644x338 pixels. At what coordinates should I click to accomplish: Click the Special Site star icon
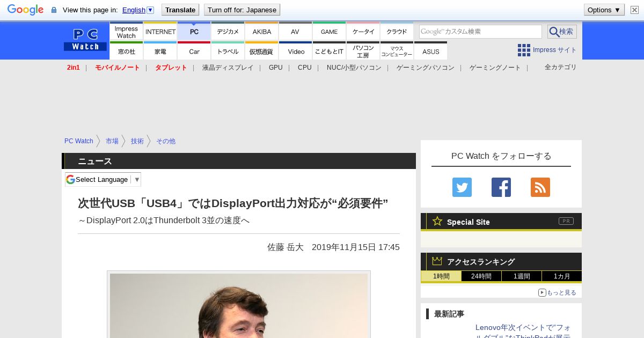[437, 221]
